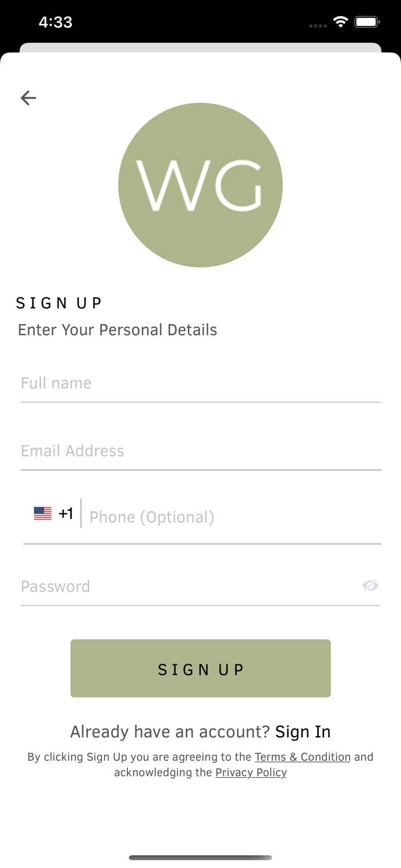
Task: Focus the Password field
Action: point(185,586)
